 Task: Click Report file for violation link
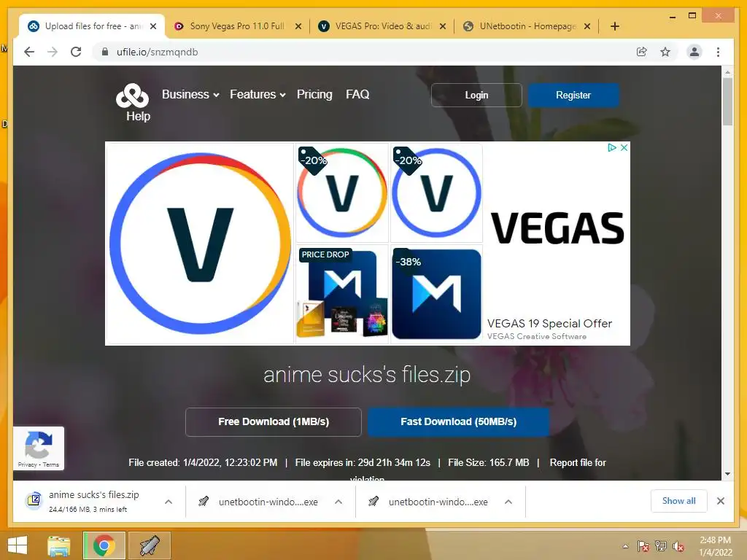pos(578,463)
